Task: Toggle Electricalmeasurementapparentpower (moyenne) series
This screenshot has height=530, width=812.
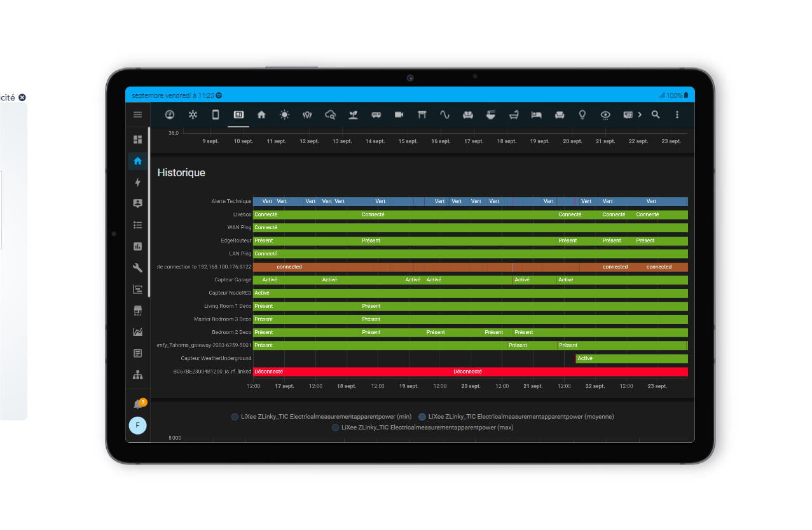Action: (516, 417)
